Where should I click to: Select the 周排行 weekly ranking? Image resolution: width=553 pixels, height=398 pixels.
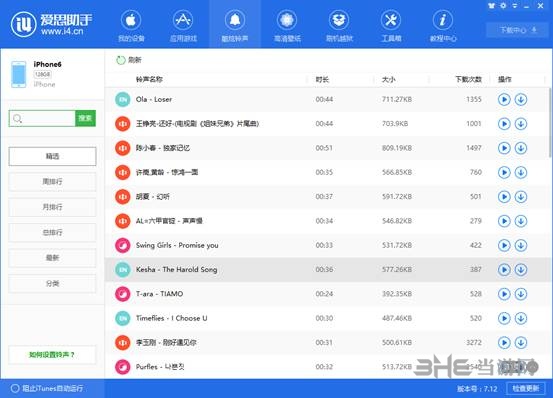click(52, 182)
